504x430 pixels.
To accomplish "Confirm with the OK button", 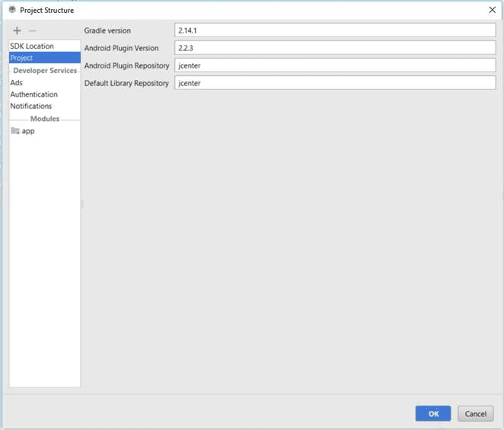I will point(433,413).
